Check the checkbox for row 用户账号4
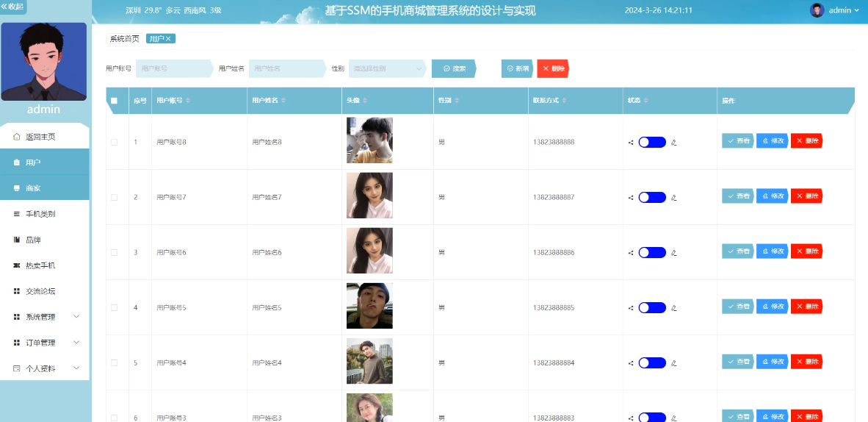 click(x=114, y=362)
